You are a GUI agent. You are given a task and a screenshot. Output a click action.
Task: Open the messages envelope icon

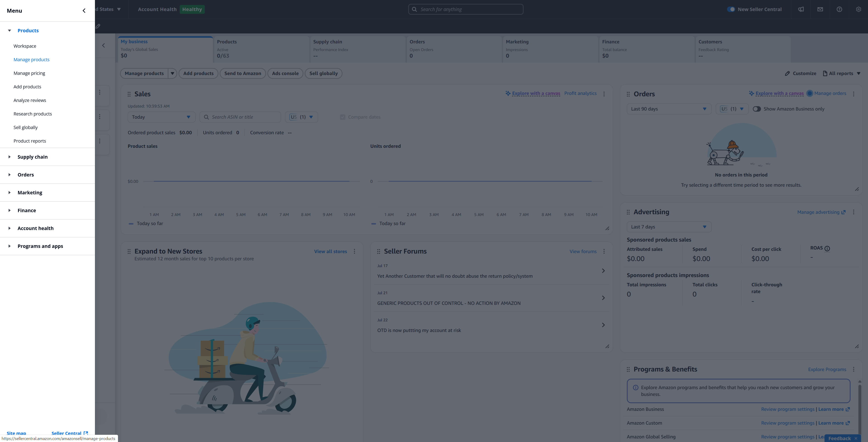click(x=820, y=9)
